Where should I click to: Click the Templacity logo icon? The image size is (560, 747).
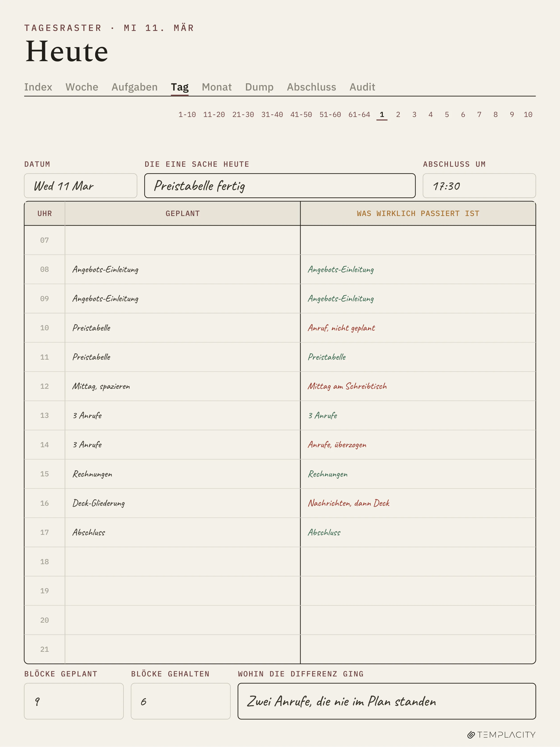[x=471, y=734]
